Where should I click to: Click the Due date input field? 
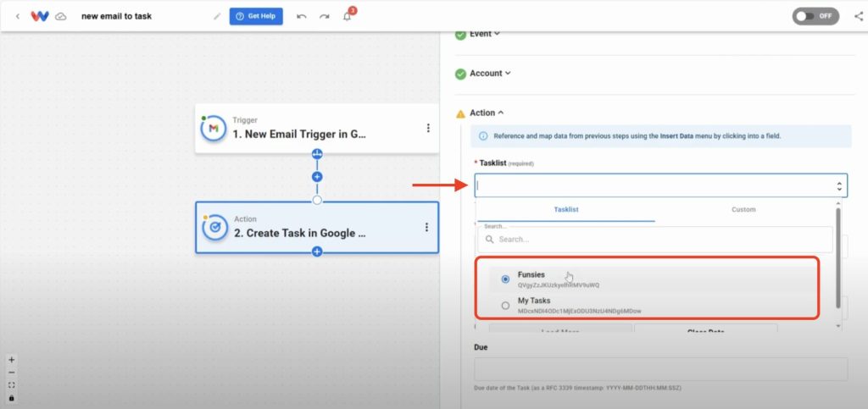pyautogui.click(x=660, y=369)
